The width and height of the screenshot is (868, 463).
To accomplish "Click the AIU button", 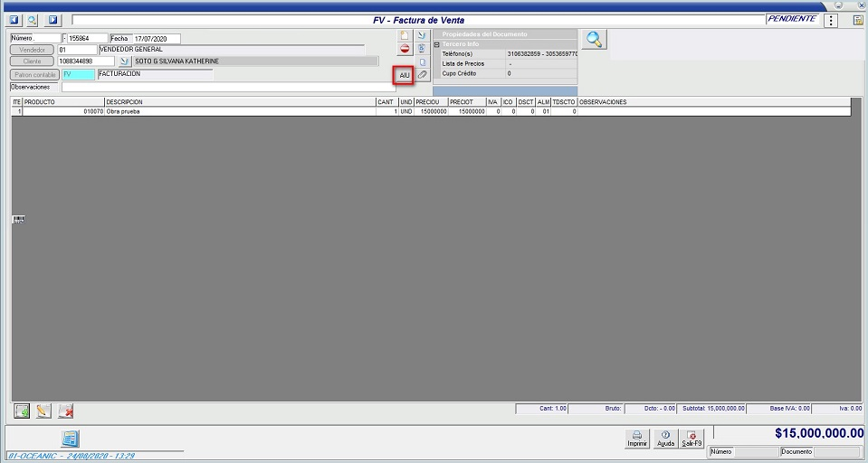I will 405,75.
